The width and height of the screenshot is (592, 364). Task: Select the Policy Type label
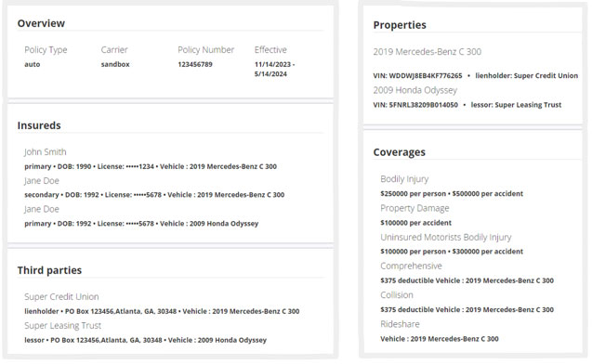[x=46, y=50]
